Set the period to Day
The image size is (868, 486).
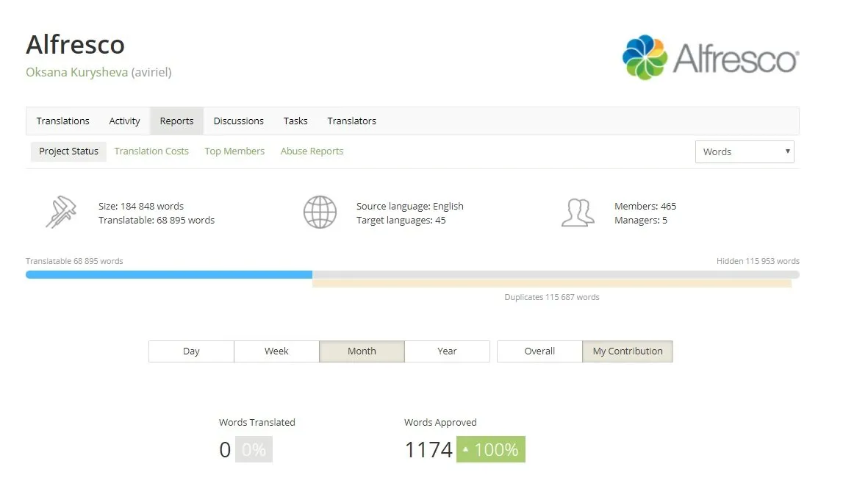191,351
